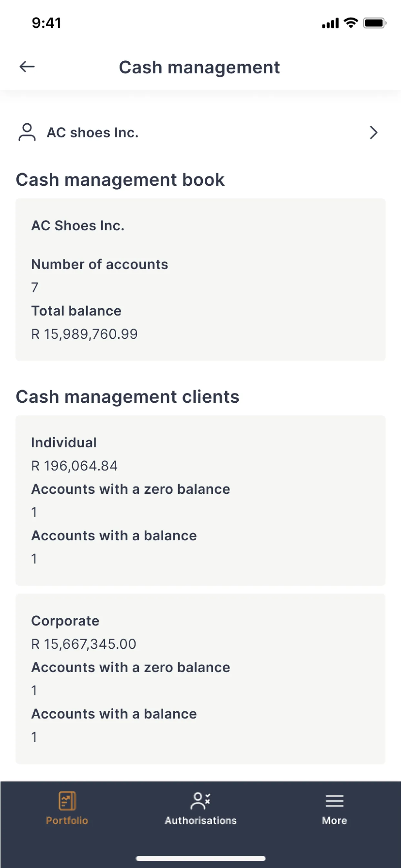Open the Individual clients card
This screenshot has height=868, width=401.
point(200,501)
